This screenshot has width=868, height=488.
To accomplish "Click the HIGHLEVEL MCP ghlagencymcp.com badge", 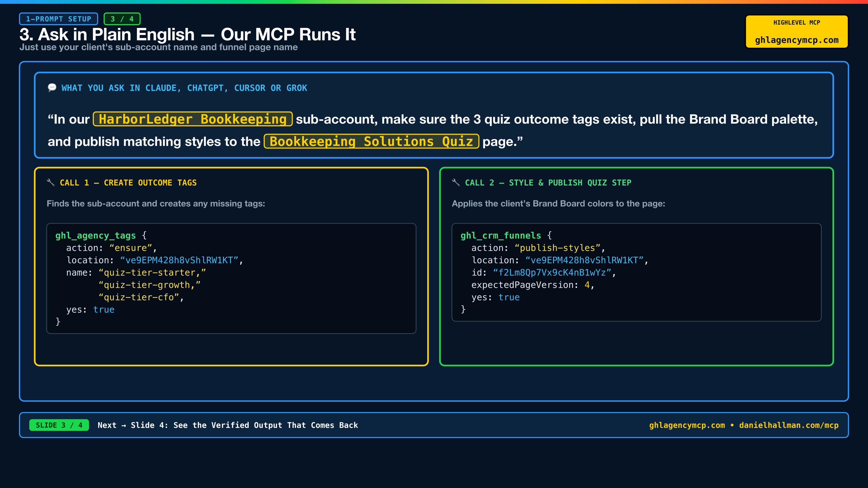I will pyautogui.click(x=797, y=32).
